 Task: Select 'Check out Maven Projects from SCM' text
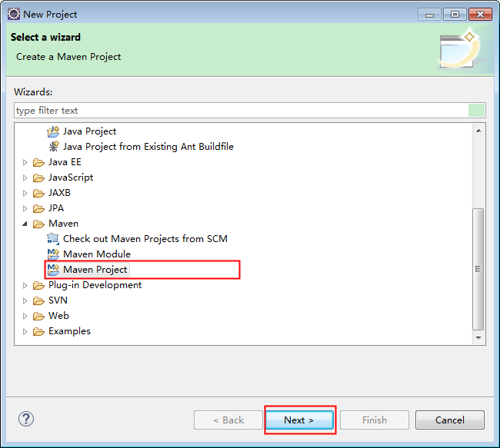pyautogui.click(x=145, y=239)
